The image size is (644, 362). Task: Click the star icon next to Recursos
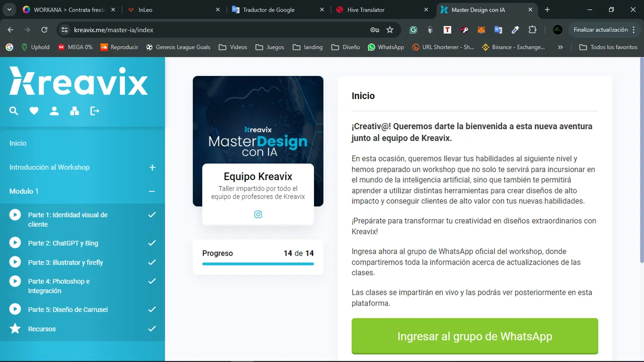15,329
